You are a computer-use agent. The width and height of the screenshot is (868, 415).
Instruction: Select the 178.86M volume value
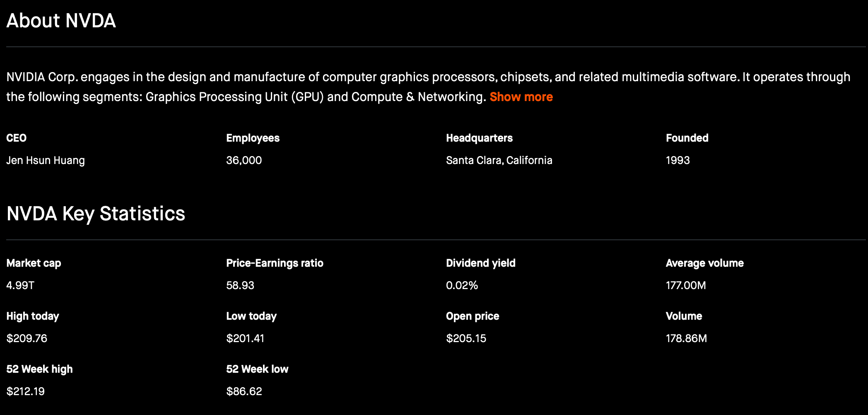point(686,338)
